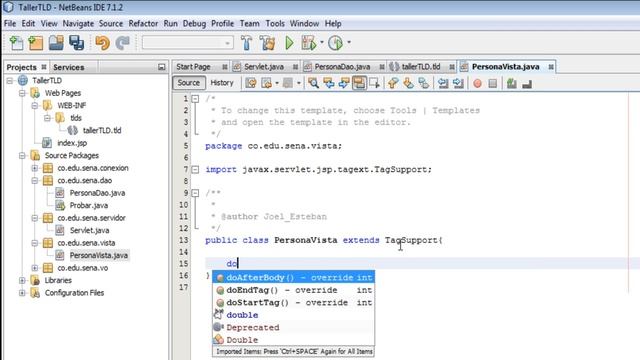Click the Redo arrow icon
Screen dimensions: 640x360
[122, 42]
